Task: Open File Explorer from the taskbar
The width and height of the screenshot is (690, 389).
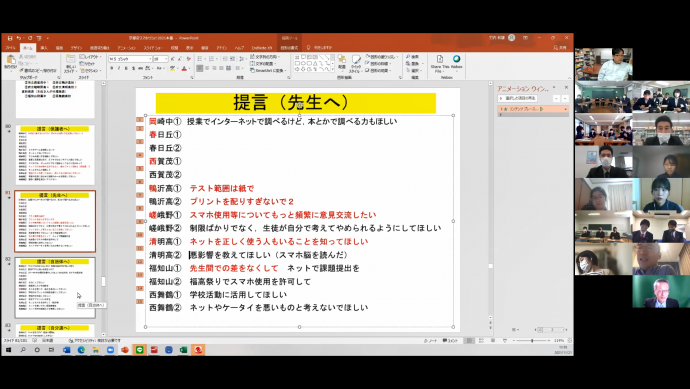Action: coord(95,350)
